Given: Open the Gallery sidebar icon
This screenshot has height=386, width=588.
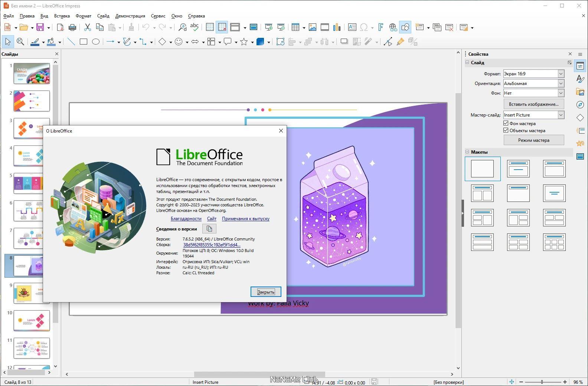Looking at the screenshot, I should (x=580, y=92).
